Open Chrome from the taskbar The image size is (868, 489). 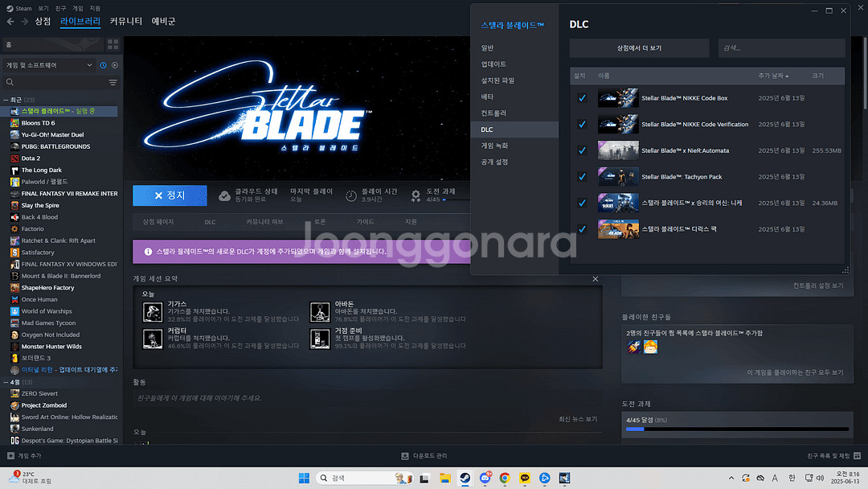pyautogui.click(x=504, y=478)
